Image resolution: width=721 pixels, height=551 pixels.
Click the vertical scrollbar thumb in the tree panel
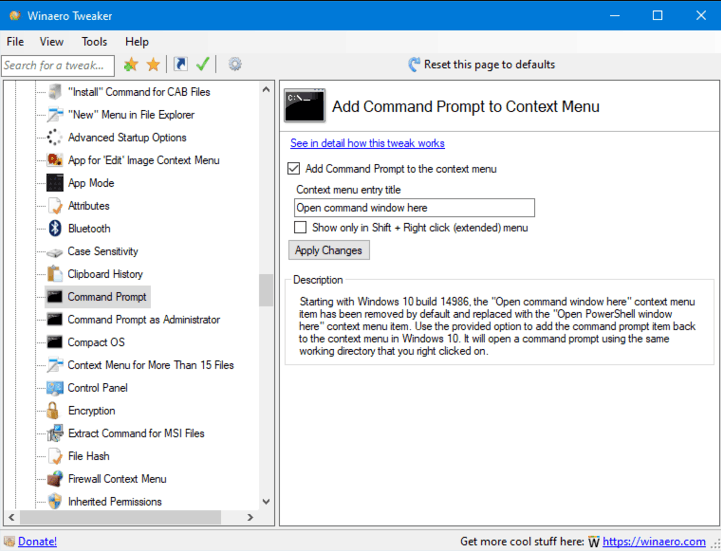(266, 290)
